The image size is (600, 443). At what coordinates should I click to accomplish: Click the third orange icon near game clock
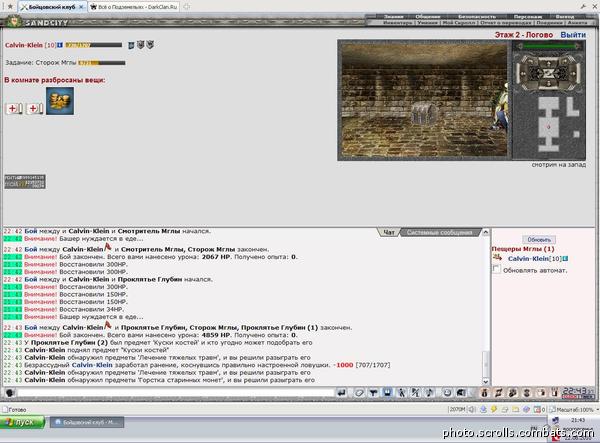(x=513, y=393)
